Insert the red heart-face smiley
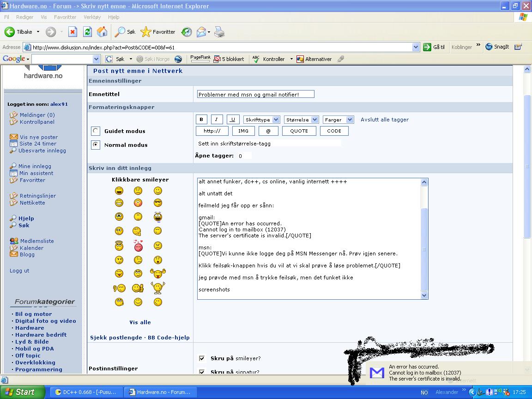 pyautogui.click(x=138, y=246)
